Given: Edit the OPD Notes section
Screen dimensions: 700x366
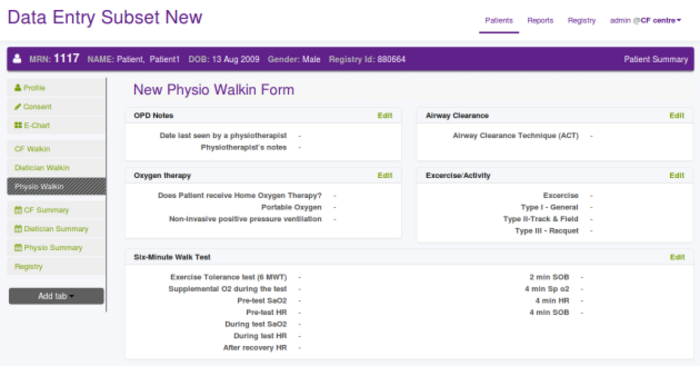Looking at the screenshot, I should coord(385,115).
